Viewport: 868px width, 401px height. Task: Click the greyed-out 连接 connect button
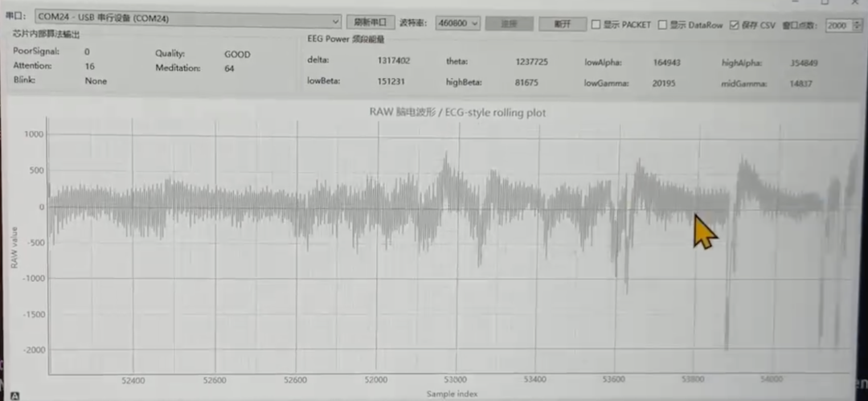click(x=510, y=24)
